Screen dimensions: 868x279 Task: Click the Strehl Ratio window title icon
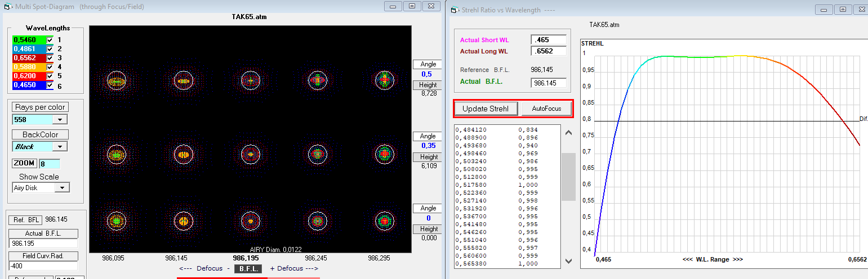pos(455,10)
